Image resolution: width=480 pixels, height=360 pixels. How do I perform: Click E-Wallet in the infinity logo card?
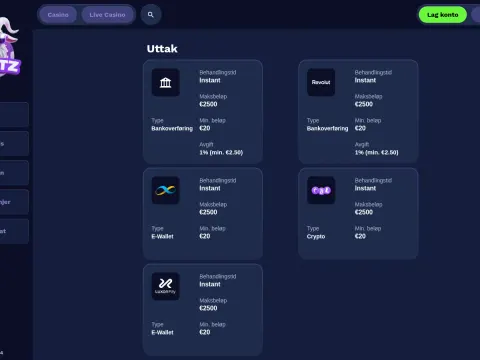(x=162, y=236)
